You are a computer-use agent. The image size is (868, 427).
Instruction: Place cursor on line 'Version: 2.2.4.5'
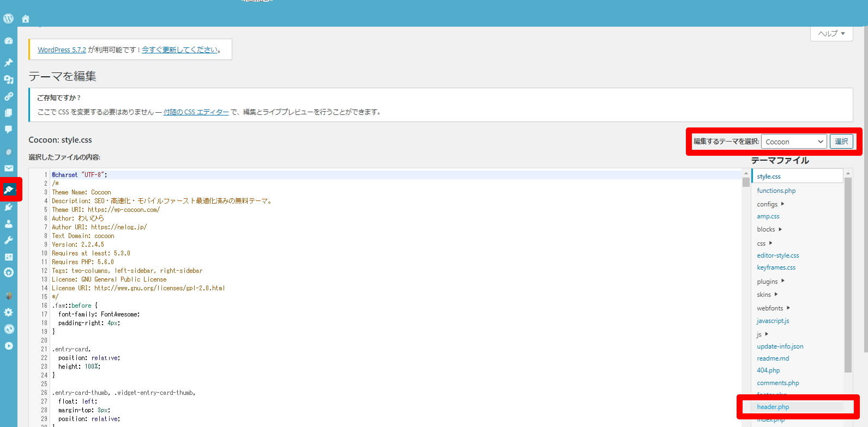click(78, 245)
